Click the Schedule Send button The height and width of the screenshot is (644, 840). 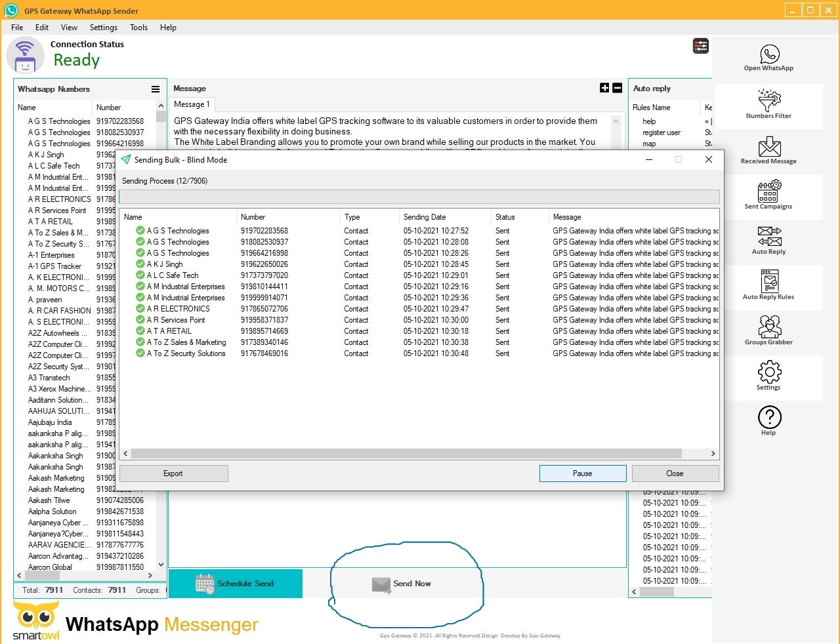pyautogui.click(x=236, y=584)
